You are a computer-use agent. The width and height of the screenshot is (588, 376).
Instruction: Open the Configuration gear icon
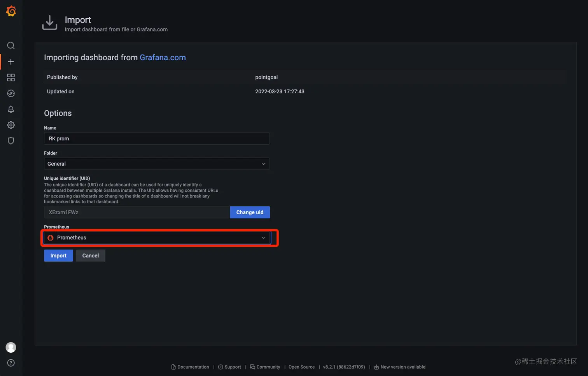coord(11,125)
